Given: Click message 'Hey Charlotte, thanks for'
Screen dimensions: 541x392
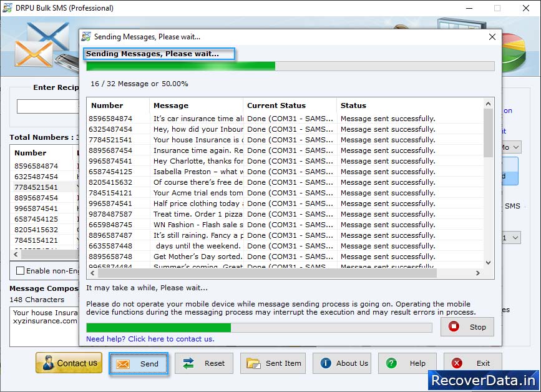Looking at the screenshot, I should click(198, 161).
